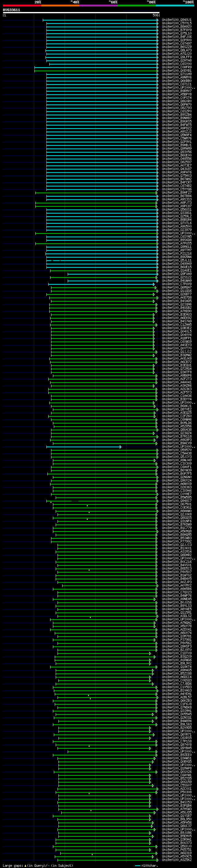This screenshot has width=197, height=868.
Task: Select the UniRef100_Q8UC37 label
Action: (x=176, y=826)
